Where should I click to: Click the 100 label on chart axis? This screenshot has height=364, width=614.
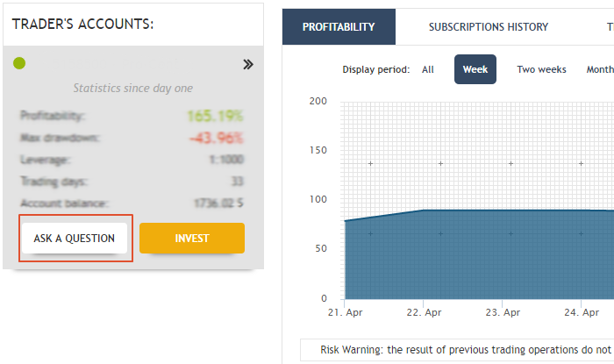click(x=318, y=199)
